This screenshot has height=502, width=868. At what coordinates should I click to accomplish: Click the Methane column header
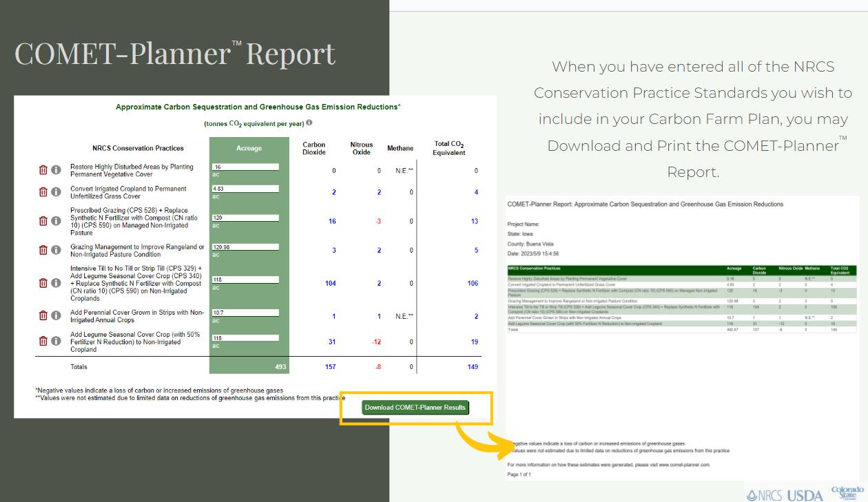[x=400, y=148]
